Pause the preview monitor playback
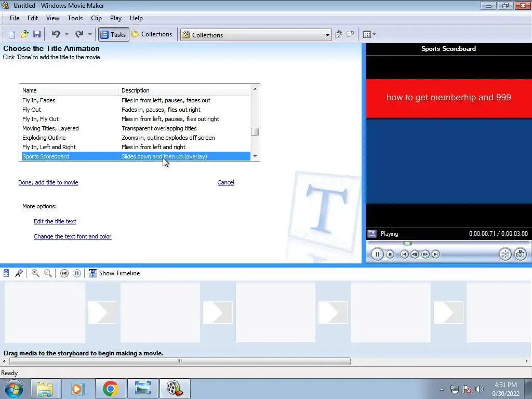Screen dimensions: 532x399 click(x=377, y=254)
